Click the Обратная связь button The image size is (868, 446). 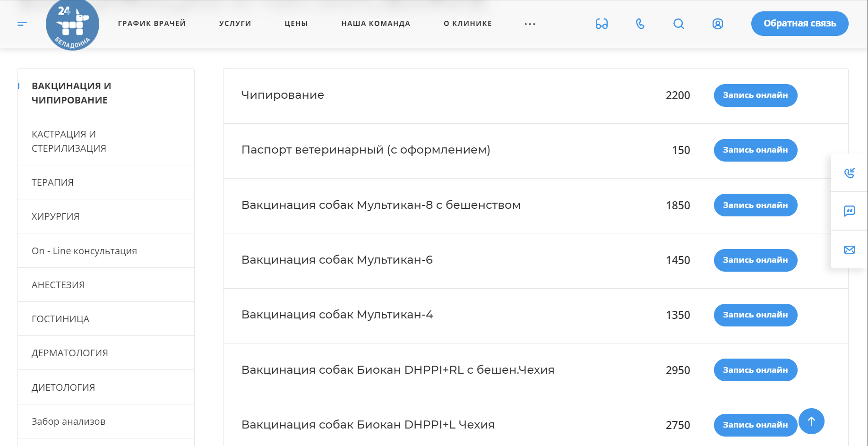coord(799,23)
